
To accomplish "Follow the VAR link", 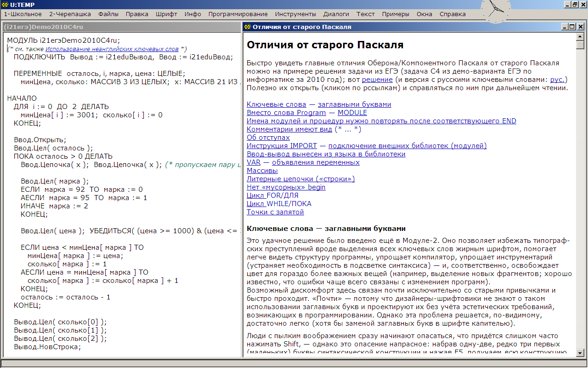I will coord(254,162).
